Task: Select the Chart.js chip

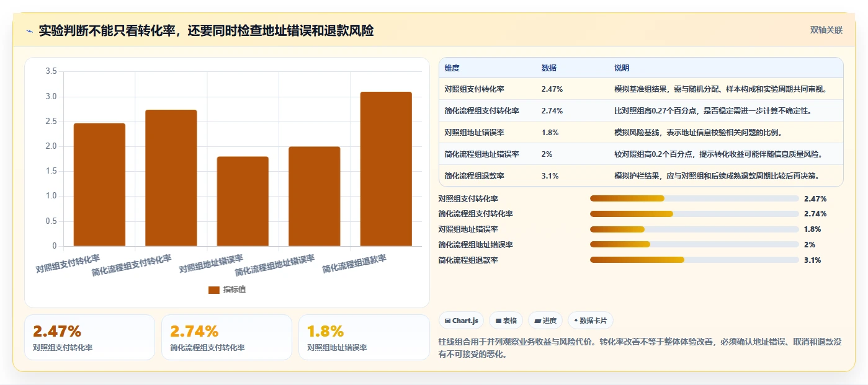Action: coord(461,321)
